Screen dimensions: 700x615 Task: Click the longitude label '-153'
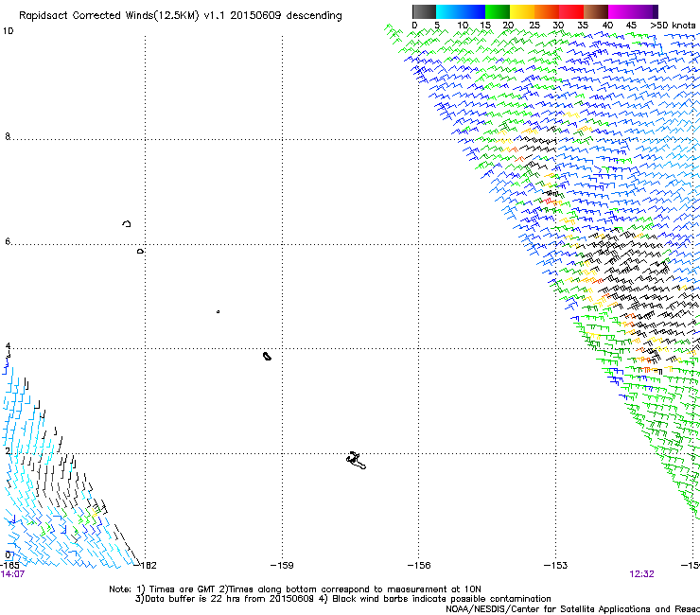555,565
